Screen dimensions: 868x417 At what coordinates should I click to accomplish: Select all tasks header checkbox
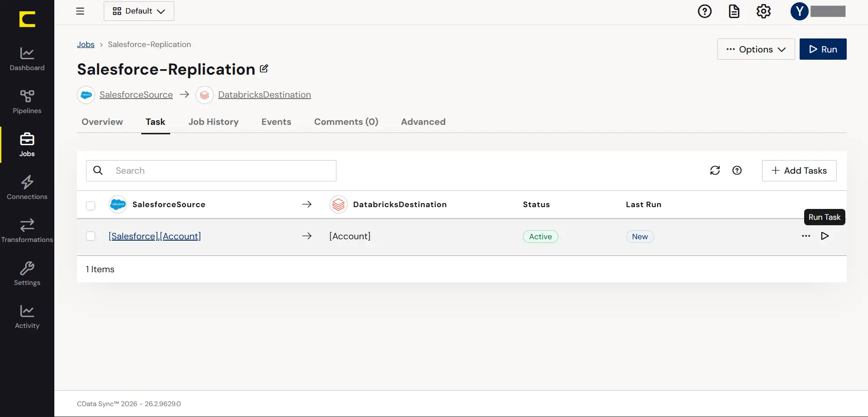(x=91, y=205)
